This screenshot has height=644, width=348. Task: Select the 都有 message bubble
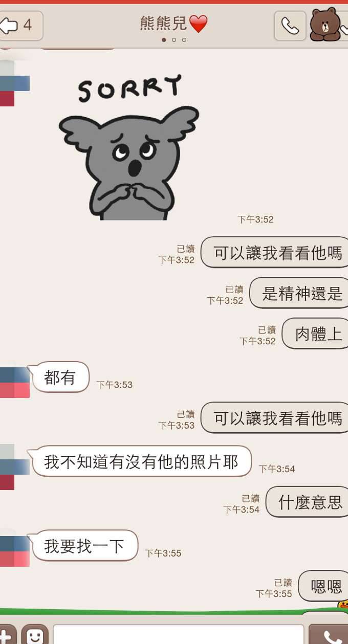click(60, 377)
